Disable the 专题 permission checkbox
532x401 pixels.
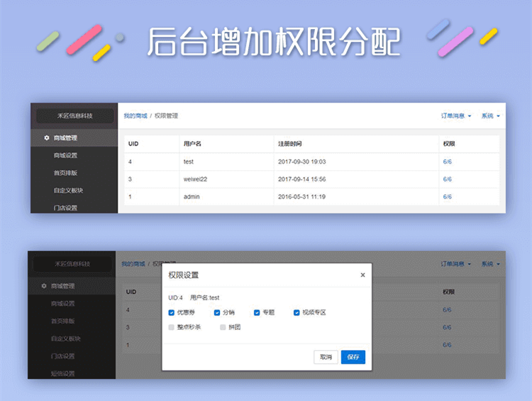[x=257, y=312]
